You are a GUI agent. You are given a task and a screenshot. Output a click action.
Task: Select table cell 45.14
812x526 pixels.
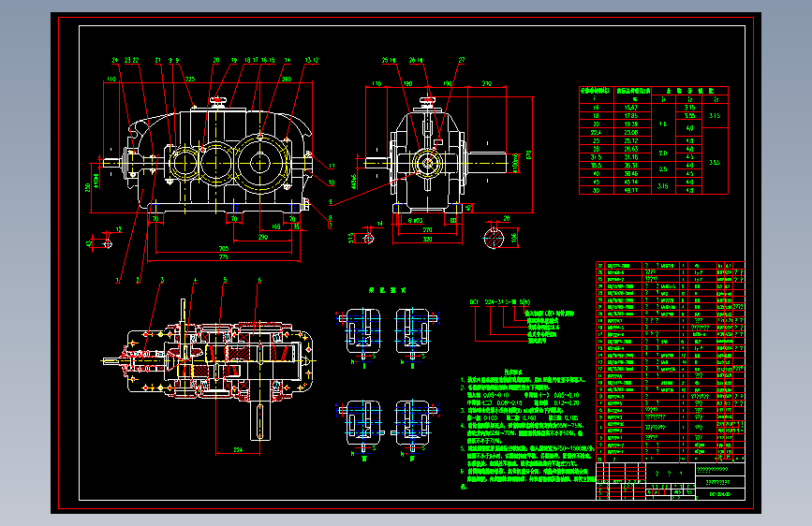[x=630, y=183]
